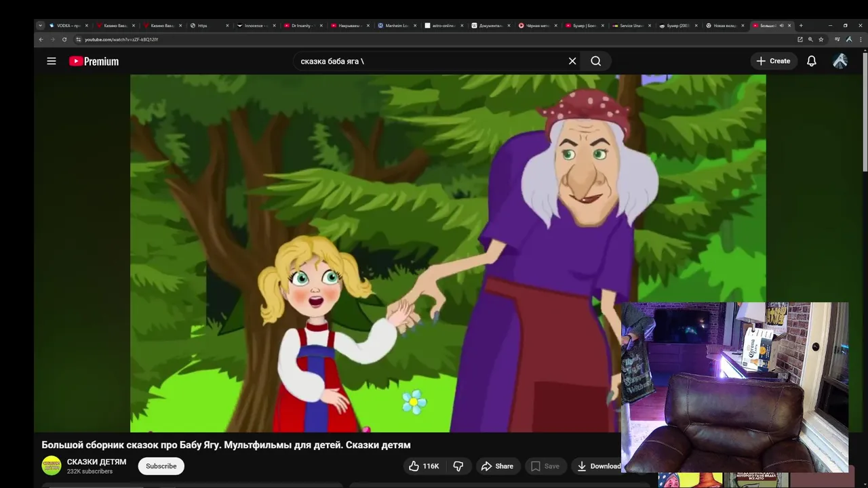Dislike the video
This screenshot has width=868, height=488.
(458, 466)
